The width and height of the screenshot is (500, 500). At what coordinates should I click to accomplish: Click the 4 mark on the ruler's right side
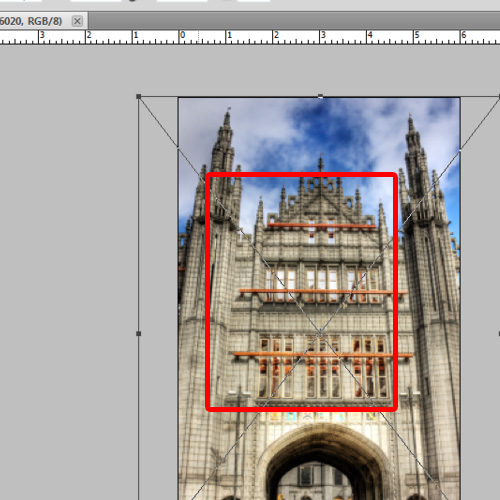pos(370,35)
